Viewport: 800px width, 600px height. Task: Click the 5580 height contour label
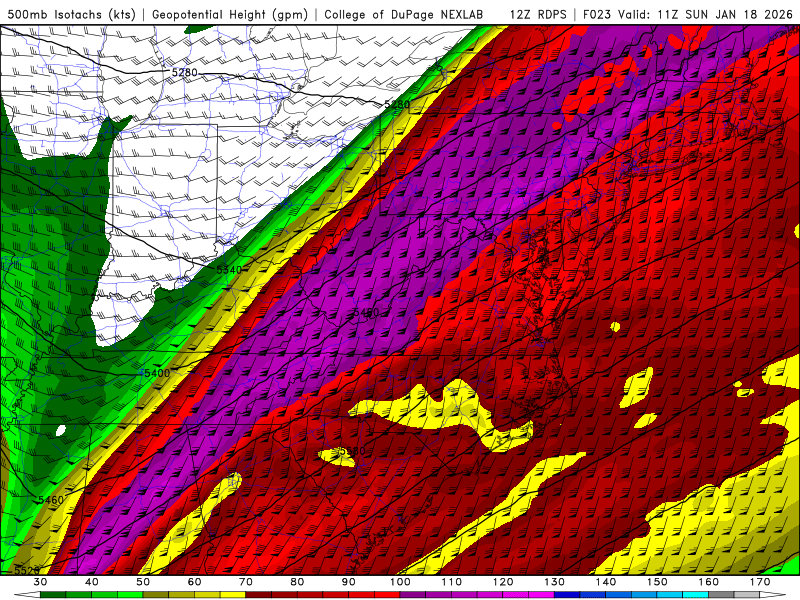coord(352,451)
